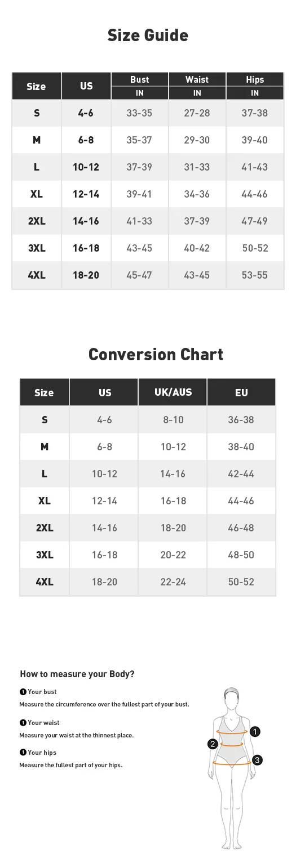The image size is (296, 868).
Task: Click the number 3 hips marker icon
Action: pos(257,760)
